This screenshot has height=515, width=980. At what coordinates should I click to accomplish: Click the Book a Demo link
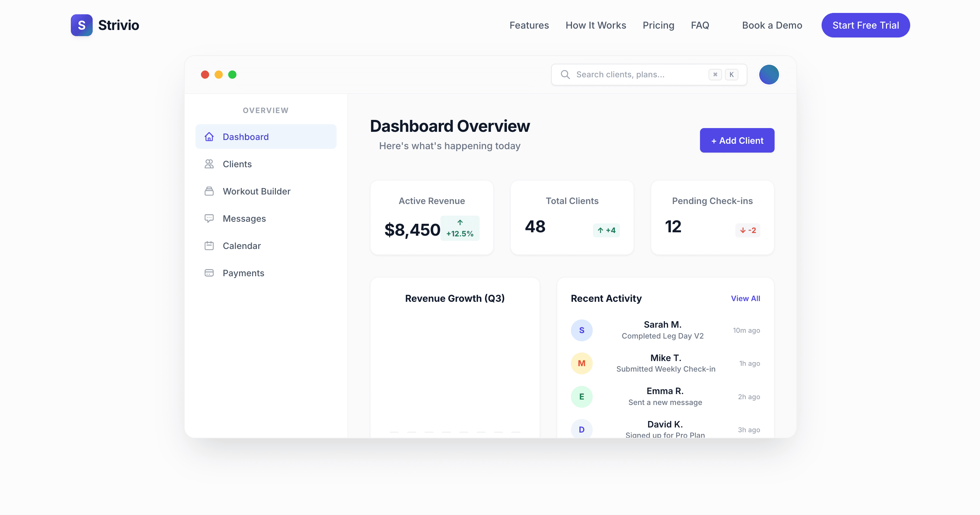click(772, 25)
